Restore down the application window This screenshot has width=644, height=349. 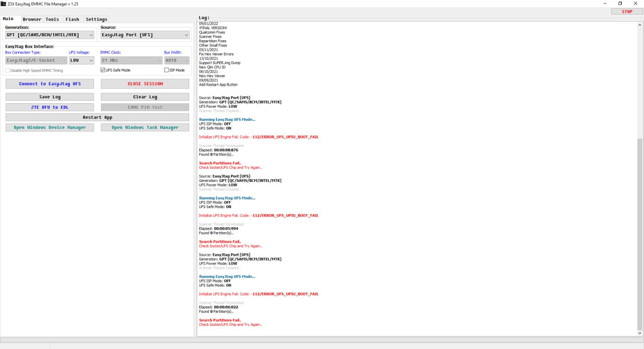pyautogui.click(x=620, y=4)
